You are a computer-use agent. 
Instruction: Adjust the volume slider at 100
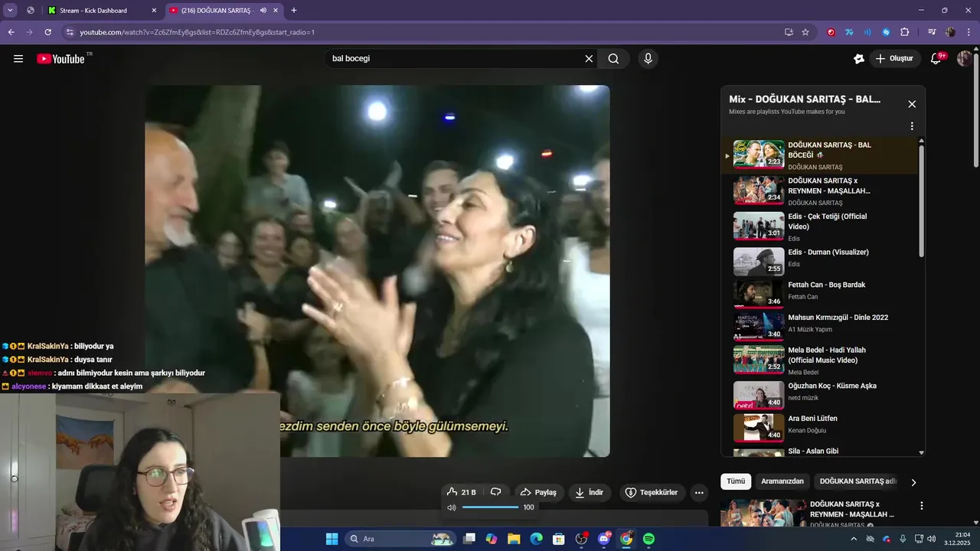click(x=490, y=507)
